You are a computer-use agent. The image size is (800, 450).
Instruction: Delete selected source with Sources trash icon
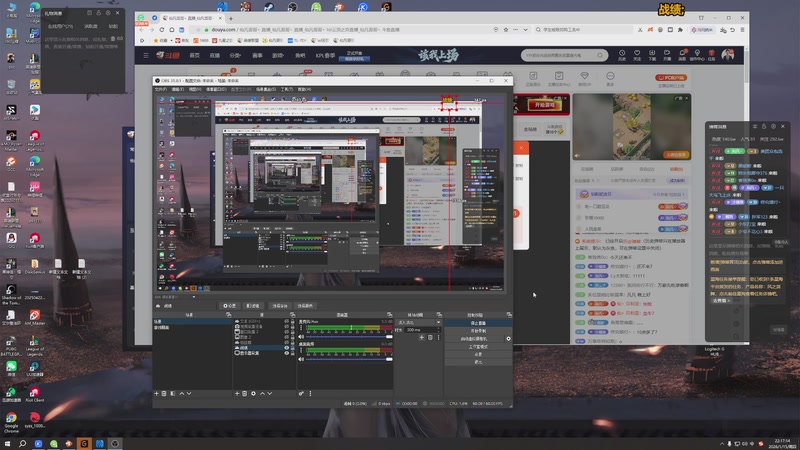244,393
